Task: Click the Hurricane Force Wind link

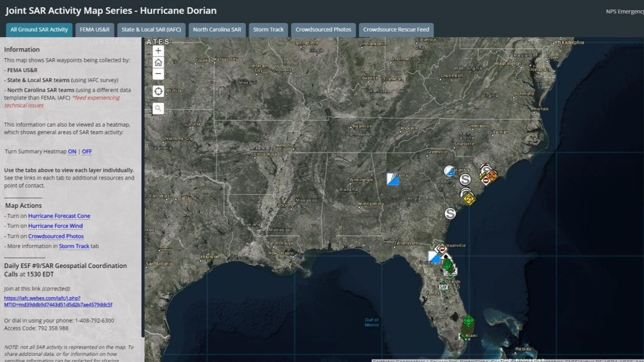Action: pos(55,226)
